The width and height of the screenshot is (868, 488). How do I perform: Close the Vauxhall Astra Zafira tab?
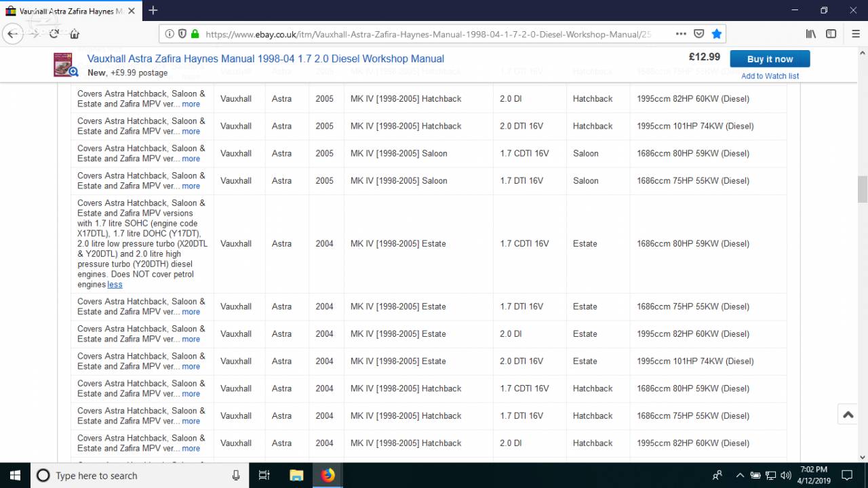132,11
